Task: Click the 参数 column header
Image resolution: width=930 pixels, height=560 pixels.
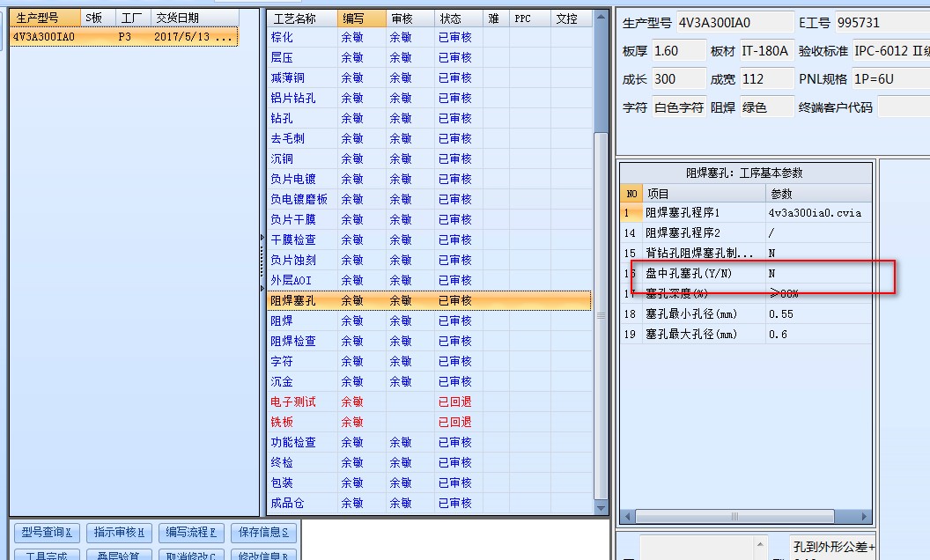Action: tap(818, 194)
